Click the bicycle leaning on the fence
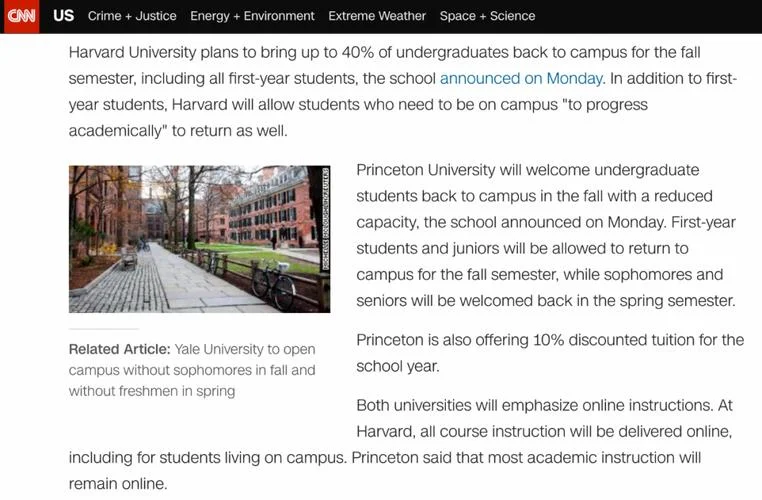762x500 pixels. [274, 285]
